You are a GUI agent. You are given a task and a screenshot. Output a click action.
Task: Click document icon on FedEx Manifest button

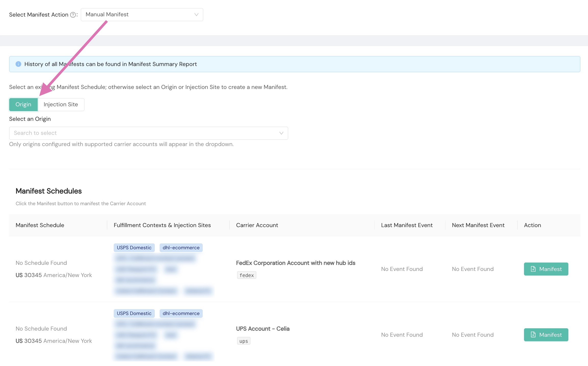pos(533,269)
